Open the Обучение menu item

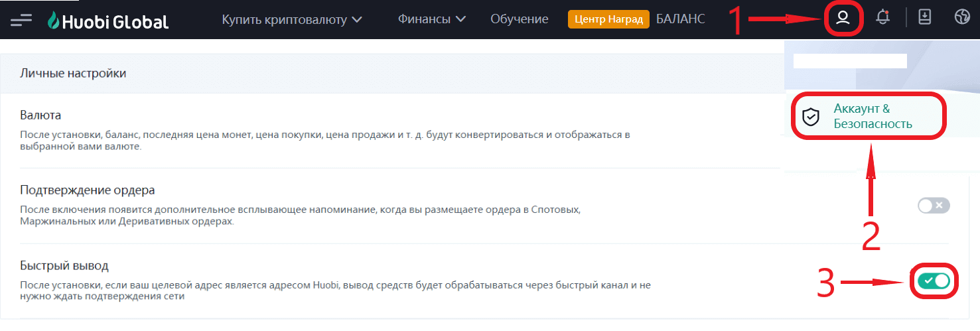point(520,19)
